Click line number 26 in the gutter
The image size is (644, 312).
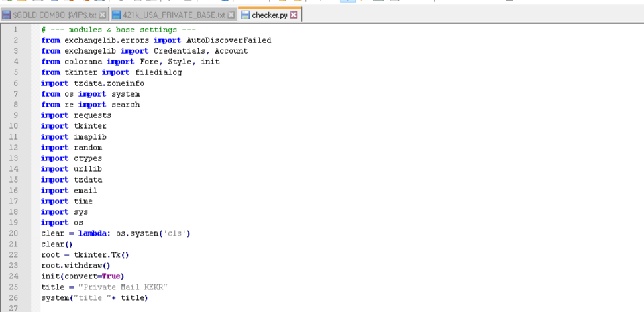click(16, 298)
